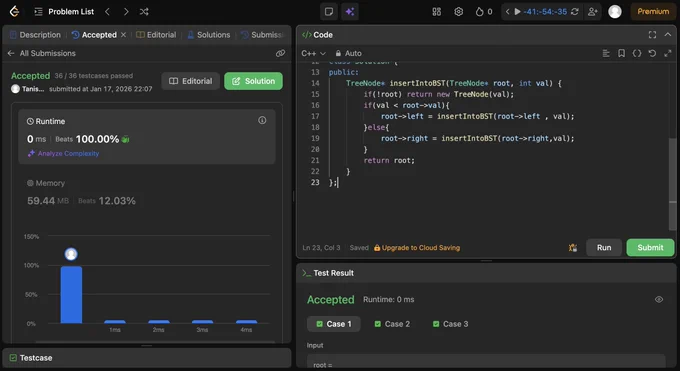The image size is (680, 371).
Task: Go to the next problem arrow
Action: pos(126,12)
